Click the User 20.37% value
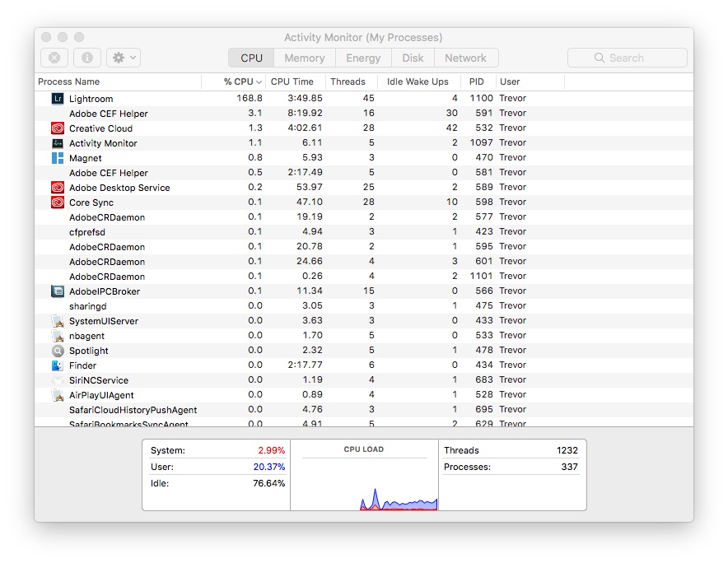The height and width of the screenshot is (563, 728). pos(268,467)
